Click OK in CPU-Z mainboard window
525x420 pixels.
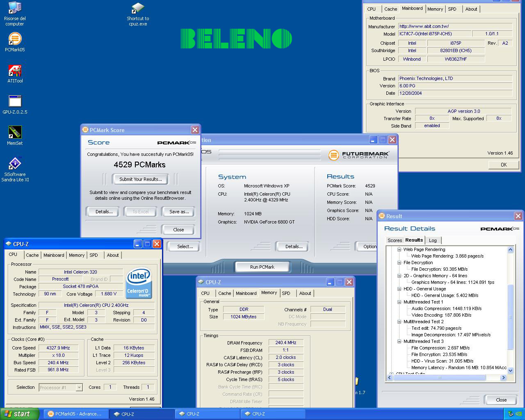coord(504,164)
